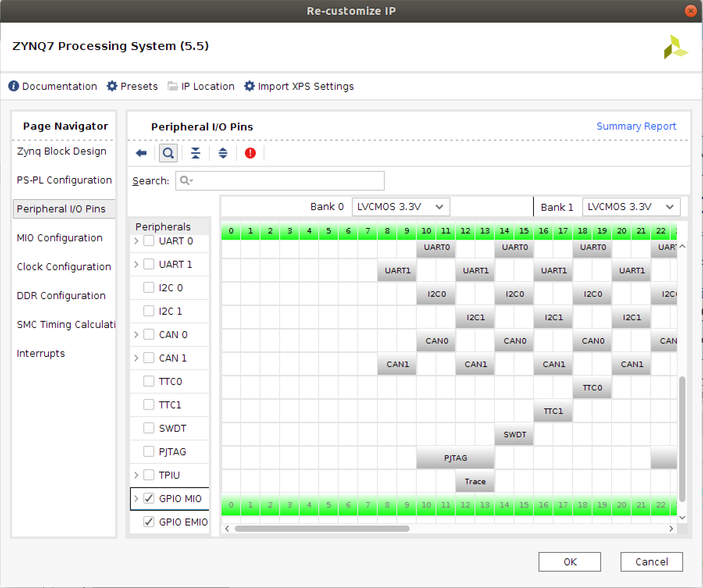Open Documentation via the info icon

[x=14, y=86]
